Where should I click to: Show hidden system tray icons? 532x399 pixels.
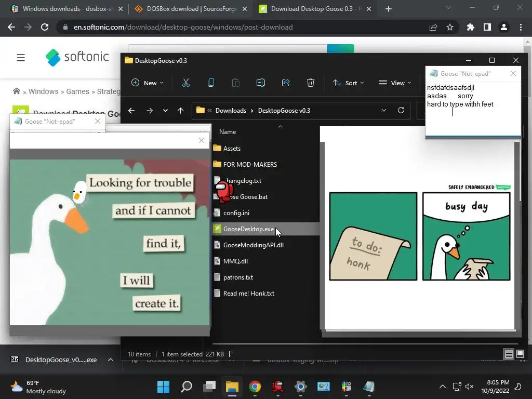click(x=443, y=387)
